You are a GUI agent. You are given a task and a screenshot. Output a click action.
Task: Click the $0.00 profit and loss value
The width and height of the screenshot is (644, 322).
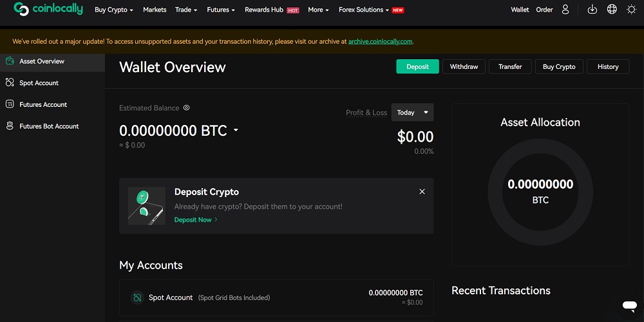point(415,137)
